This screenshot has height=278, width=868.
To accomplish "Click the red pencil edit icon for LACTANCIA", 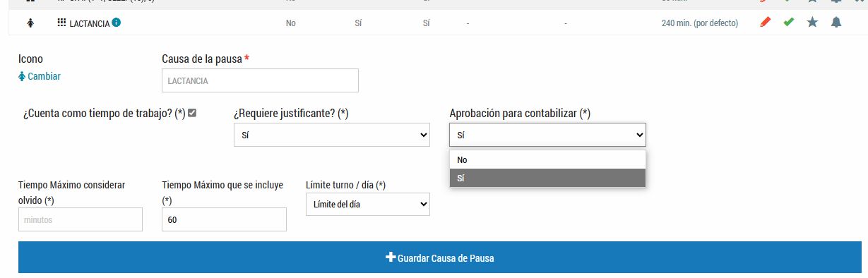I will tap(765, 23).
